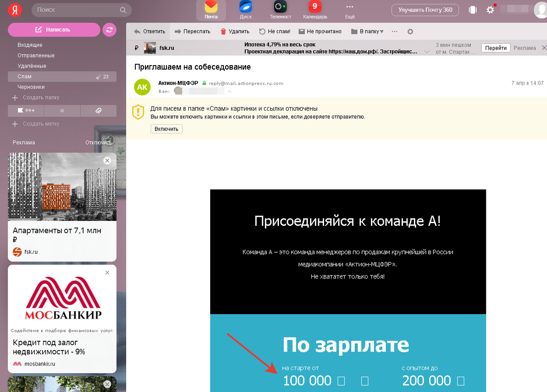Click the plus icon beside Создать папку
This screenshot has width=547, height=392.
(15, 98)
